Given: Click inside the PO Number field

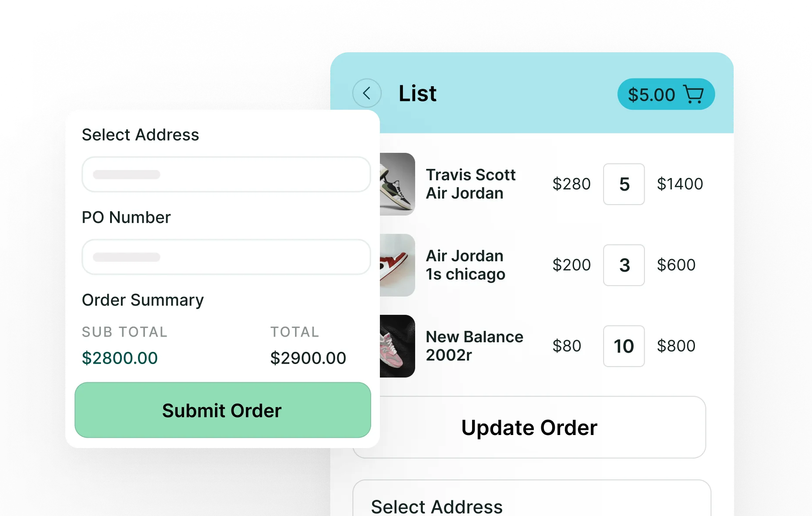Looking at the screenshot, I should coord(226,257).
